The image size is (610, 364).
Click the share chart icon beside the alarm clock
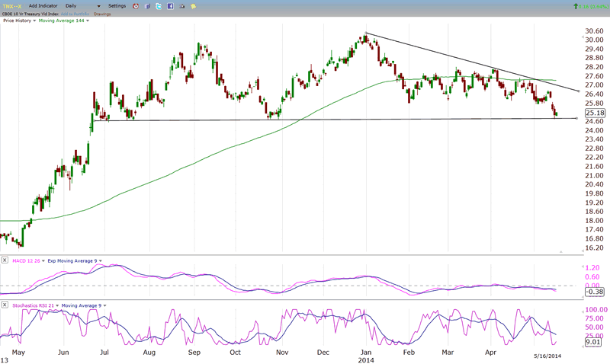tap(147, 6)
